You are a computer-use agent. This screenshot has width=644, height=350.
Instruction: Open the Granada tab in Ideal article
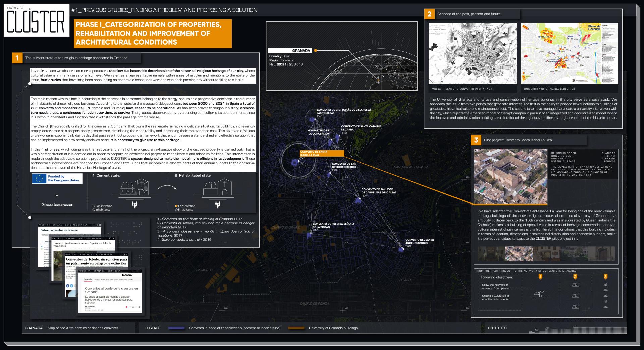click(87, 280)
